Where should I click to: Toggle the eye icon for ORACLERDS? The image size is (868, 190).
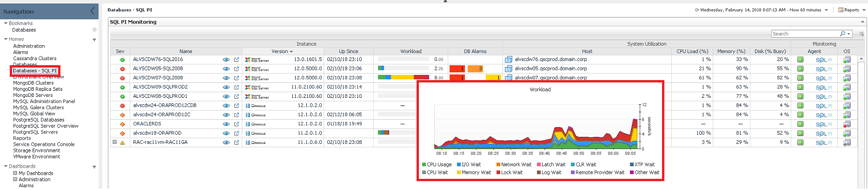(x=226, y=124)
